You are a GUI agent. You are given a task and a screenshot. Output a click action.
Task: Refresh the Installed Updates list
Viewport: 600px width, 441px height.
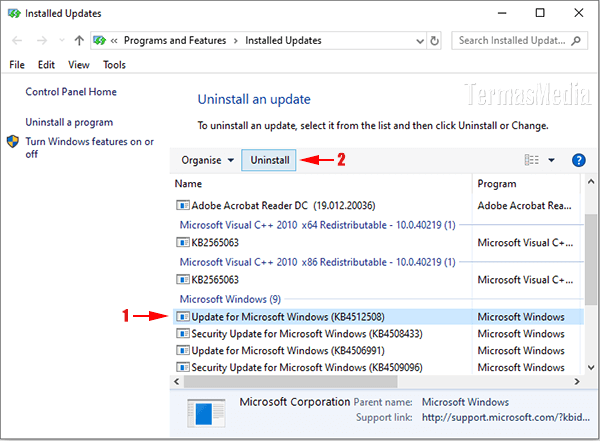434,41
